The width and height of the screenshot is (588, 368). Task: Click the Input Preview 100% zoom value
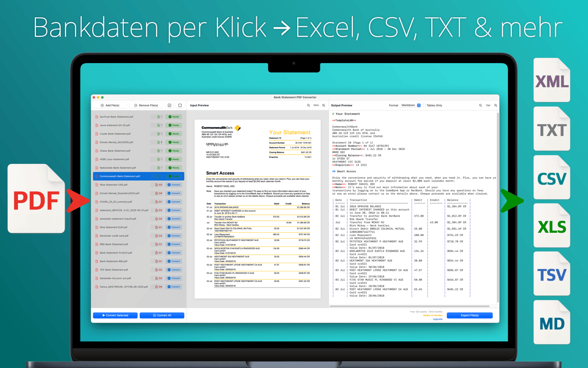(316, 105)
